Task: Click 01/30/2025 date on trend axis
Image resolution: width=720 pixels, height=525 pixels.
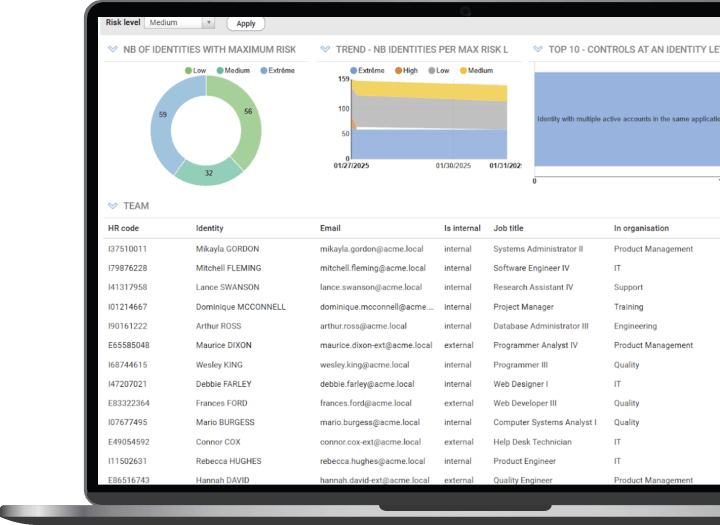Action: point(453,166)
